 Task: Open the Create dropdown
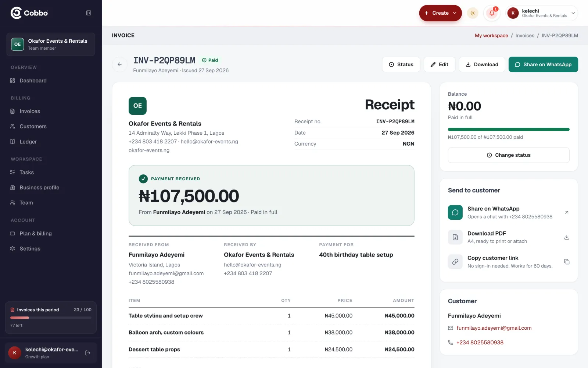[x=440, y=13]
